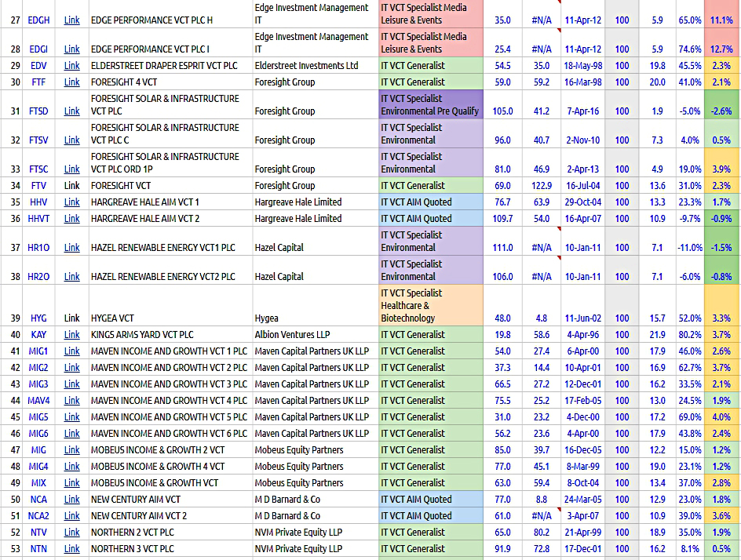Open the Link in the FTSD row

click(72, 111)
